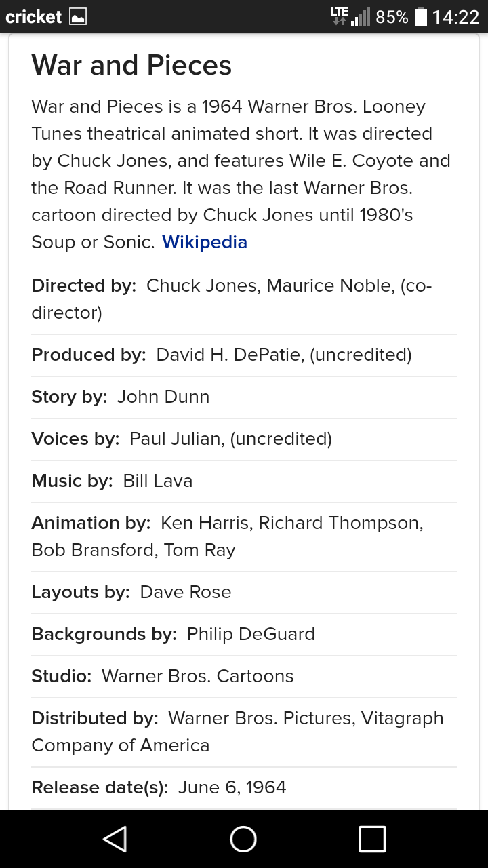The image size is (488, 868).
Task: Select David H. DePatie producer name
Action: pos(228,355)
